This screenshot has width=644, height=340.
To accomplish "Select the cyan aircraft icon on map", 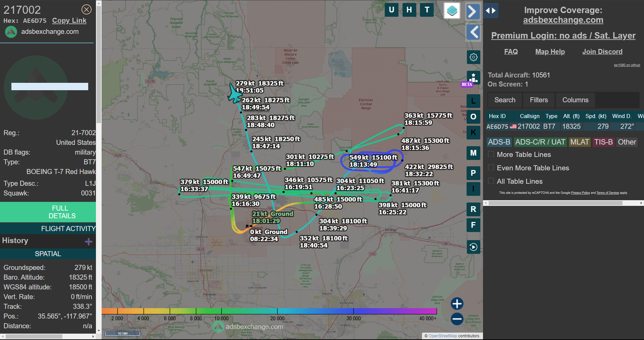I will point(234,94).
